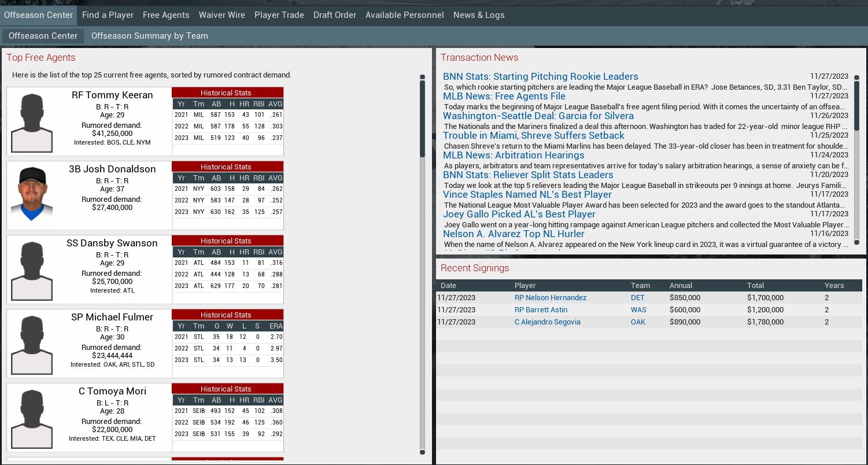Open the Find a Player tab

(108, 15)
